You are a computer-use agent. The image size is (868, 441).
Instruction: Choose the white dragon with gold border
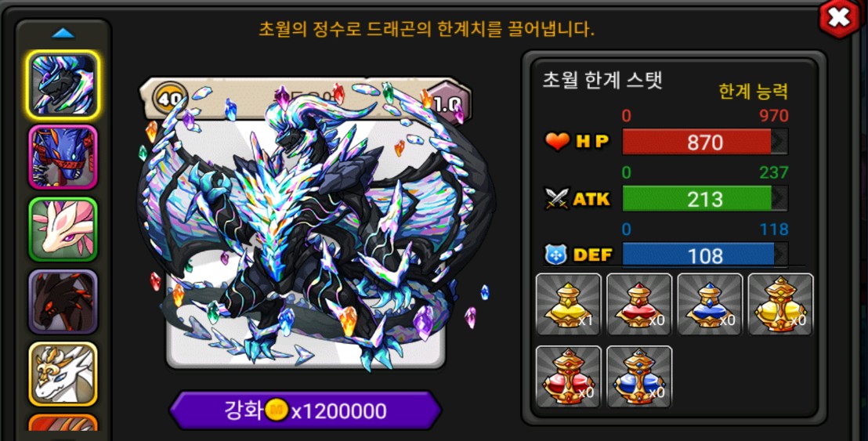coord(63,374)
